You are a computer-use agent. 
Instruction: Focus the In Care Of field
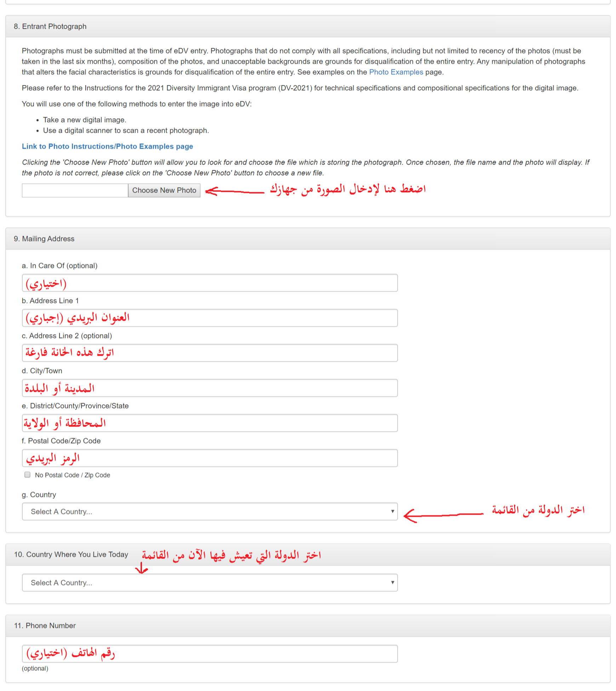click(x=210, y=283)
